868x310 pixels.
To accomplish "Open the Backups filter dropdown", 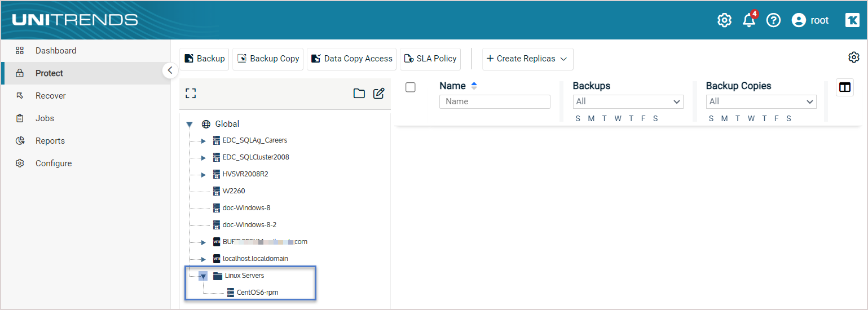I will (628, 101).
